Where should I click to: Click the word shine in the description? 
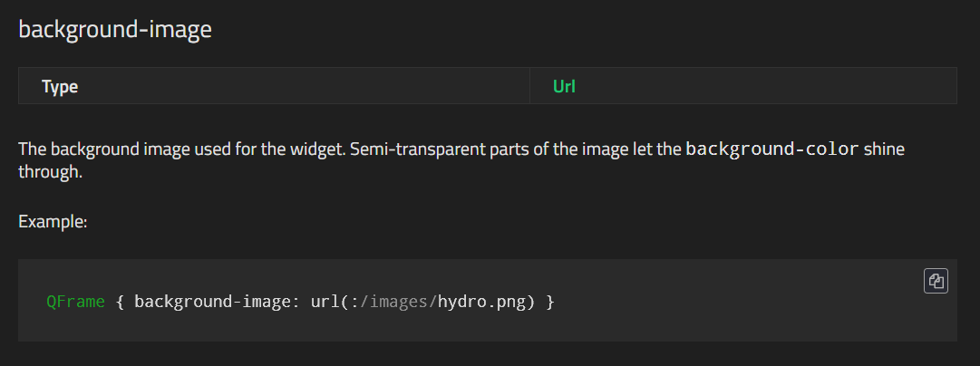884,149
